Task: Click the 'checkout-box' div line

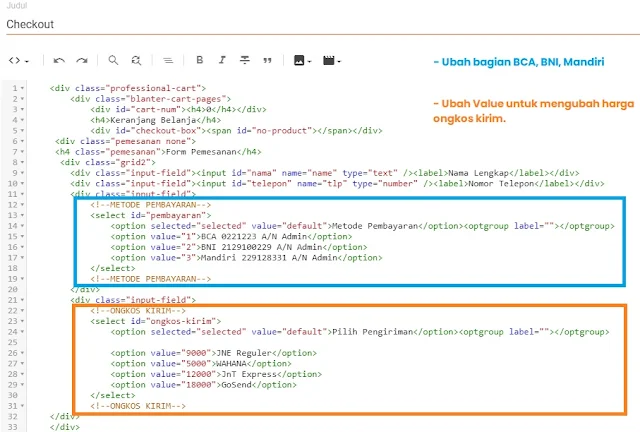Action: [236, 131]
